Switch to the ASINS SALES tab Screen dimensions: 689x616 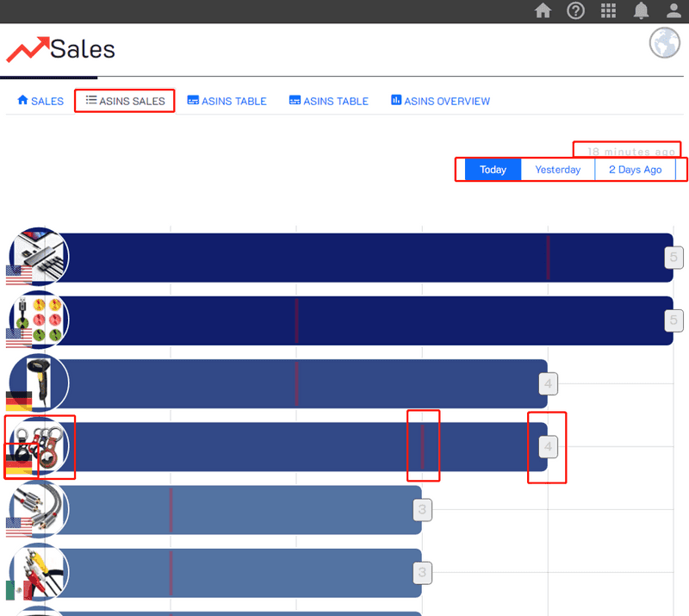(125, 101)
